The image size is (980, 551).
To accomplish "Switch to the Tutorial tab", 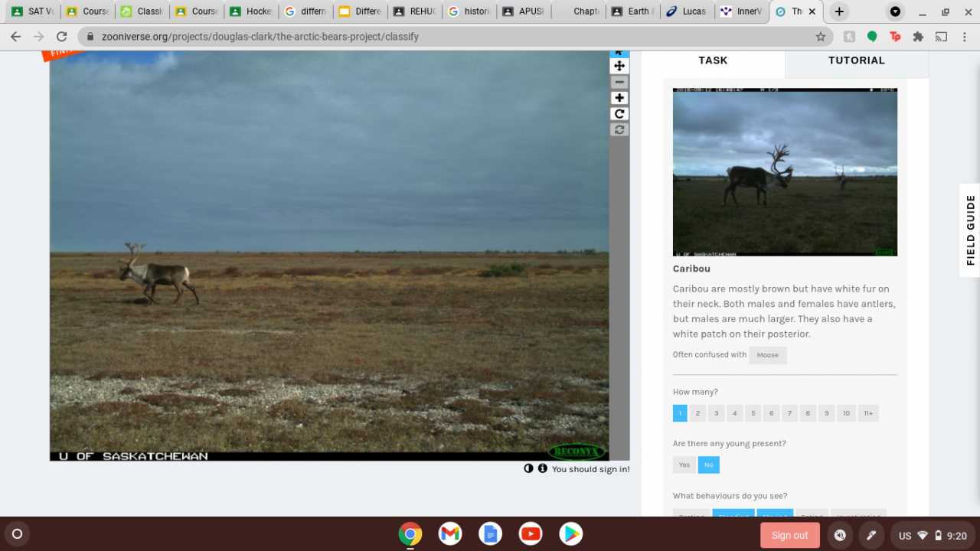I will click(857, 60).
